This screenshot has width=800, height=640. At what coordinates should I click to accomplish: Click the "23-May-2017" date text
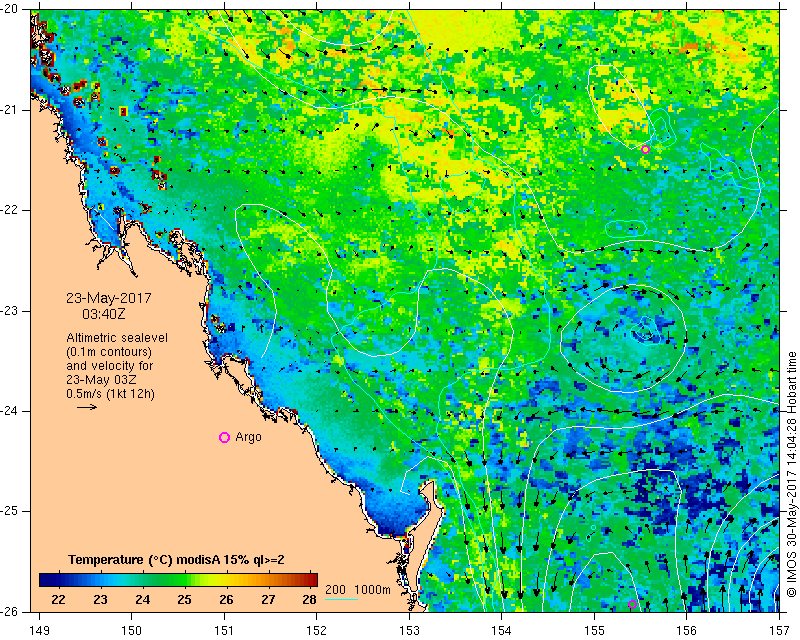(x=109, y=298)
